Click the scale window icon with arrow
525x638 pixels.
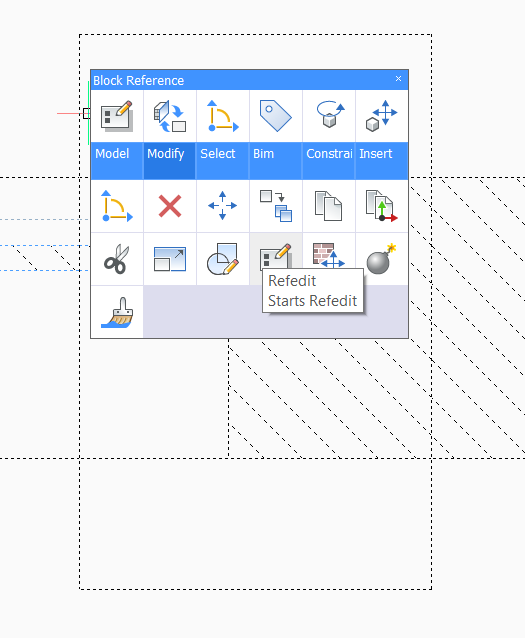[170, 259]
